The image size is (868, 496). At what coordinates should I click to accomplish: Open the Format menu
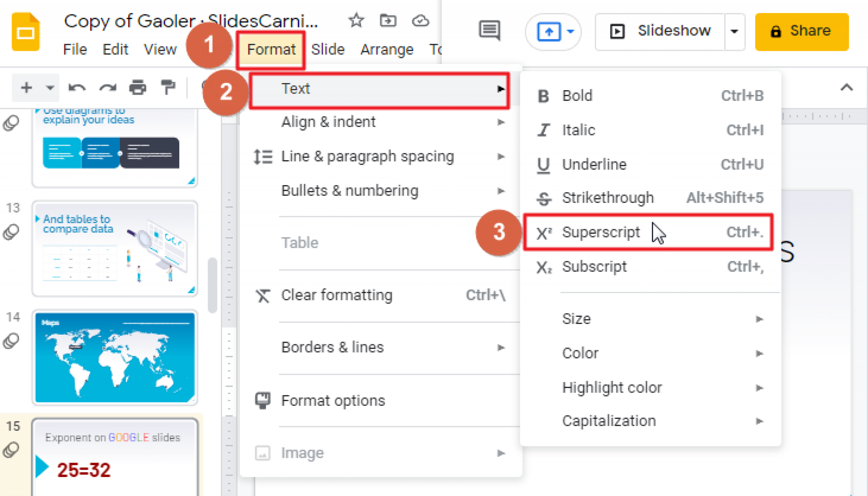click(x=272, y=49)
